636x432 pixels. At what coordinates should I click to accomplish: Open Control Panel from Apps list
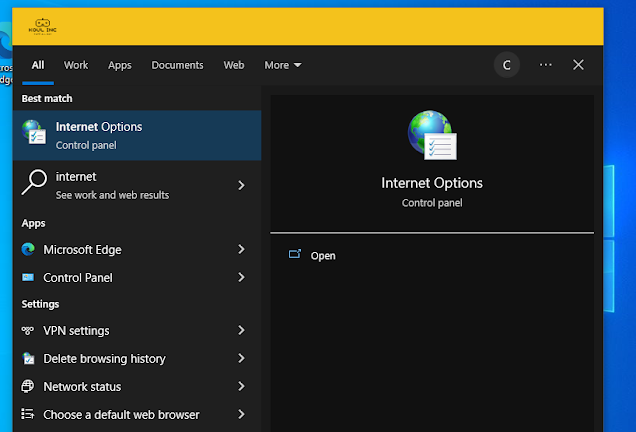(x=137, y=277)
